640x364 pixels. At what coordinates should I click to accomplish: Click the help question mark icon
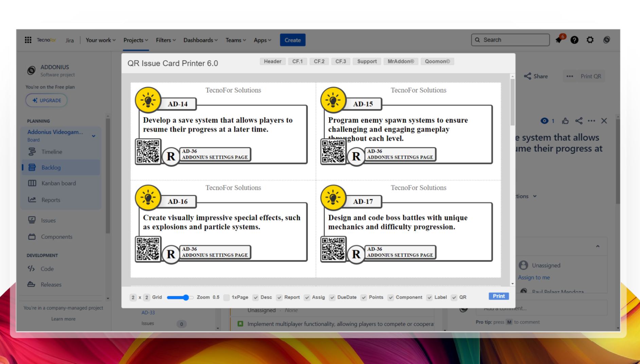click(x=574, y=40)
